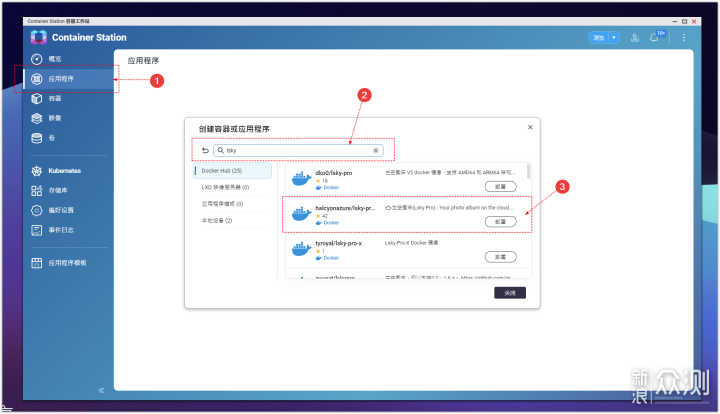Click the notification bell icon

pyautogui.click(x=656, y=37)
